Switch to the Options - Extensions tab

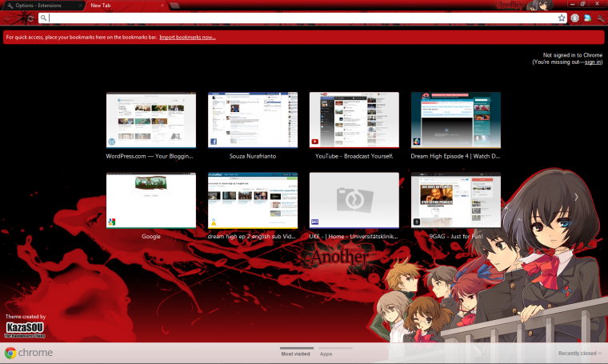[x=40, y=6]
